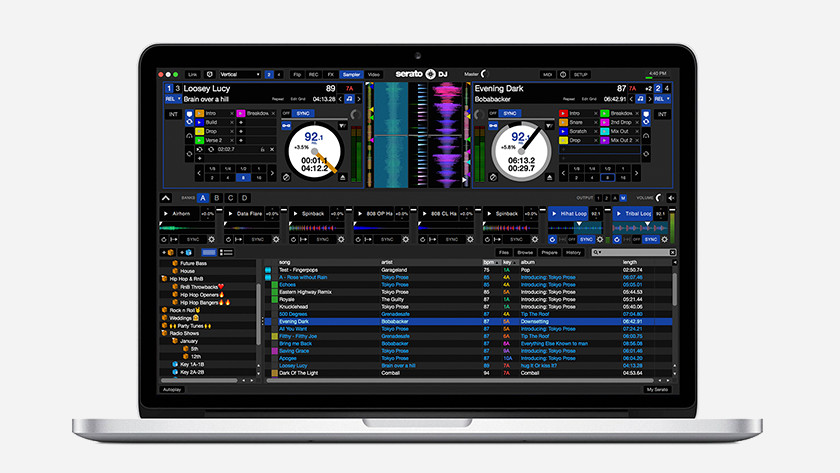Trigger the blue Scratch cue point
Screen dimensions: 840x473
563,131
